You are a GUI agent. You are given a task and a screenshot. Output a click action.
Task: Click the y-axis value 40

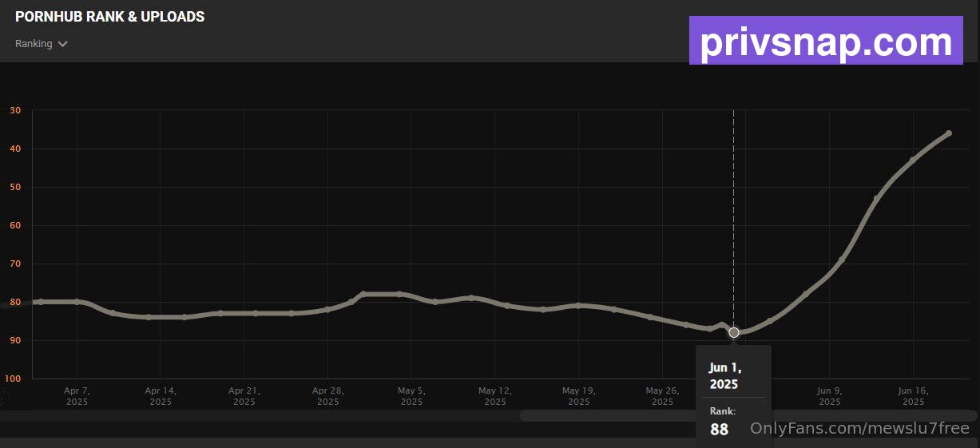15,149
